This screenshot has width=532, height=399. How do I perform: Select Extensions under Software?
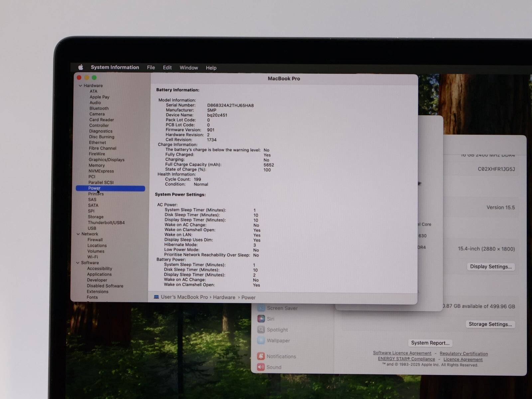tap(97, 292)
